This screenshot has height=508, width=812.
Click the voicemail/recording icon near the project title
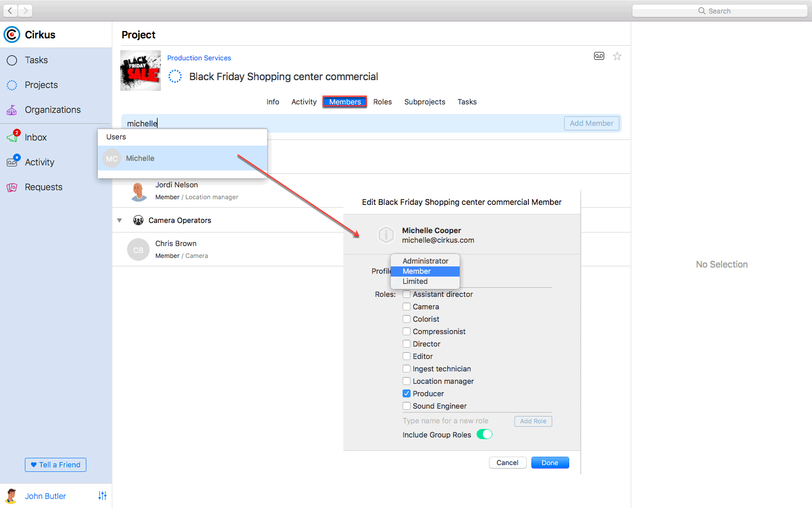(599, 56)
